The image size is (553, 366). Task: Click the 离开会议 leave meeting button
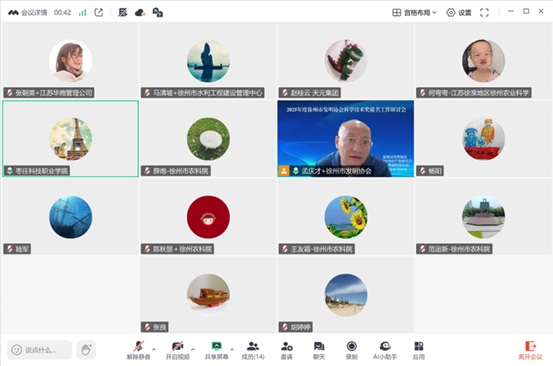(530, 350)
